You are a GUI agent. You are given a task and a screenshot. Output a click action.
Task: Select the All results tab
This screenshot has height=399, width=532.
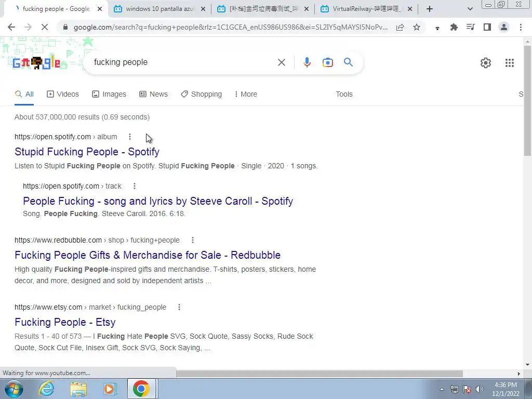[x=24, y=94]
